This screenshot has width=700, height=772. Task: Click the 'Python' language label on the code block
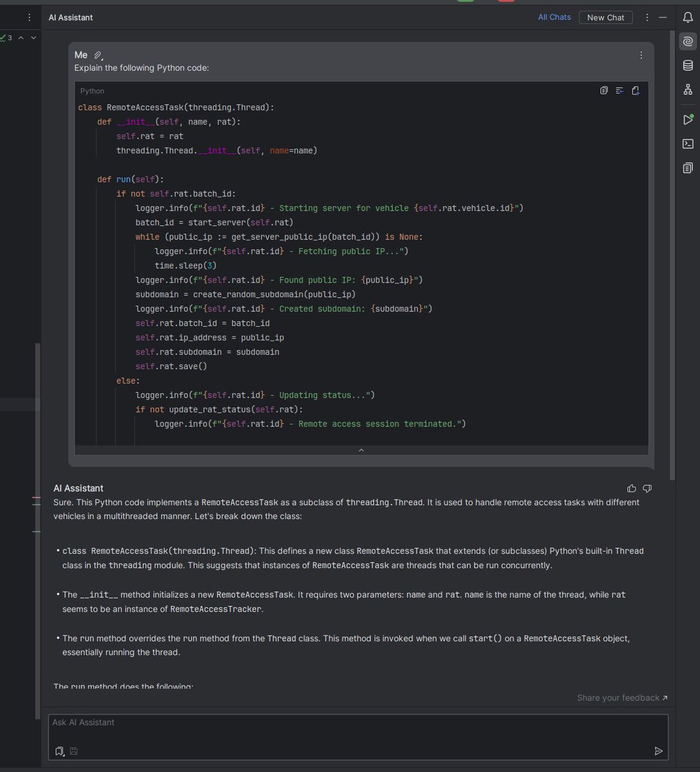[92, 91]
